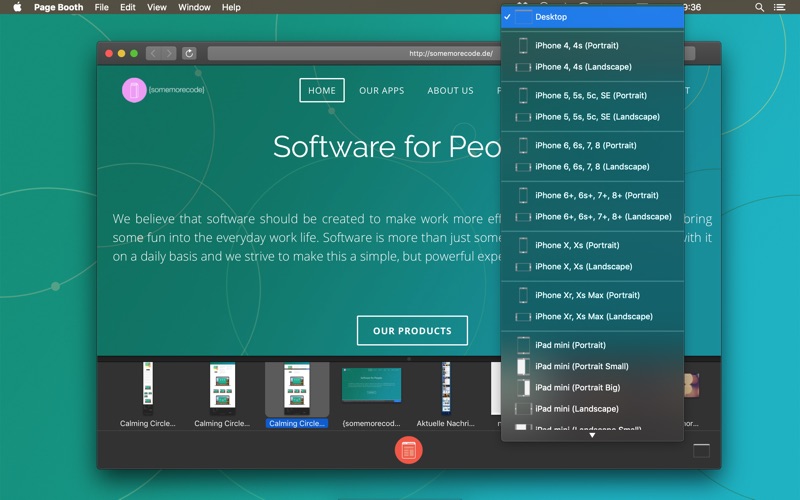Choose iPhone 5, 5s, 5c, SE (Landscape)
This screenshot has width=800, height=500.
click(x=592, y=117)
